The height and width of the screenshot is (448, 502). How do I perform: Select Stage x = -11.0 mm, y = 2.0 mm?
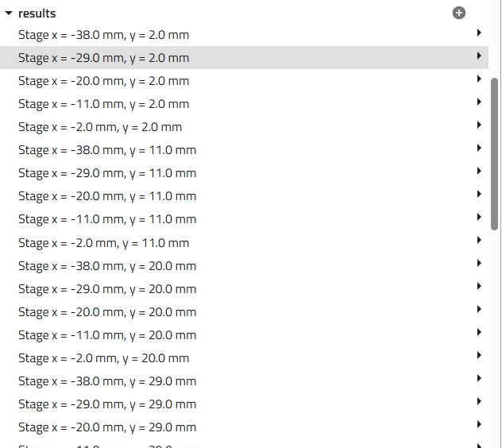point(103,104)
